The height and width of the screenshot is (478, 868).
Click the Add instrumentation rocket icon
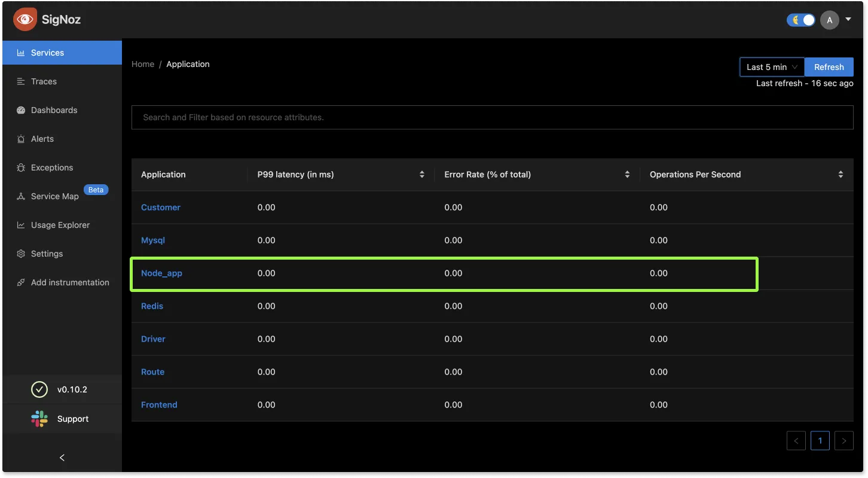(x=21, y=282)
